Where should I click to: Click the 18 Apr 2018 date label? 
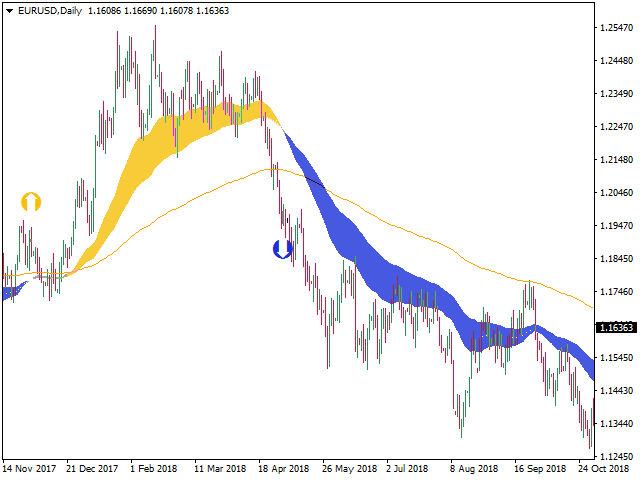(x=284, y=469)
